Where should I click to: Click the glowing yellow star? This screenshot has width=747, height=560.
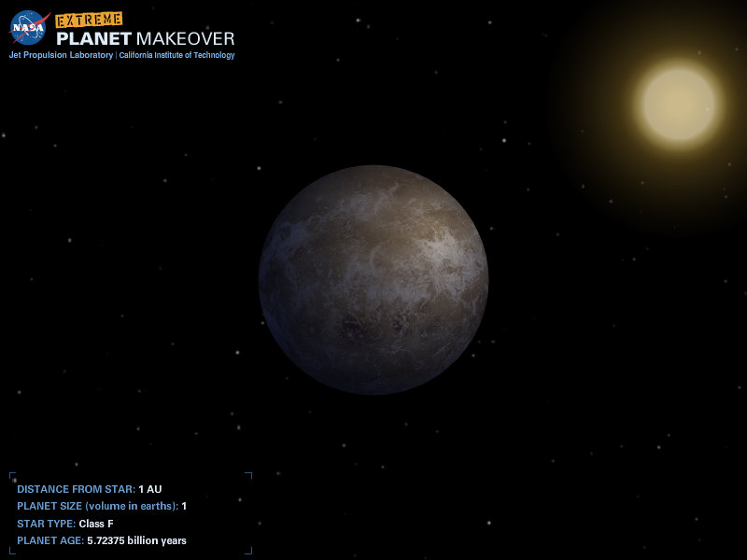pos(679,104)
